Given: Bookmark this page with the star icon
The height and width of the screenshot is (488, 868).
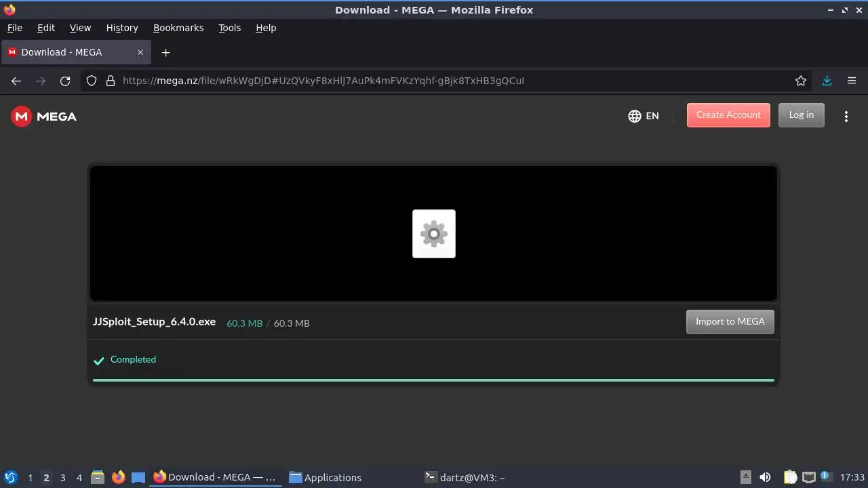Looking at the screenshot, I should click(801, 81).
